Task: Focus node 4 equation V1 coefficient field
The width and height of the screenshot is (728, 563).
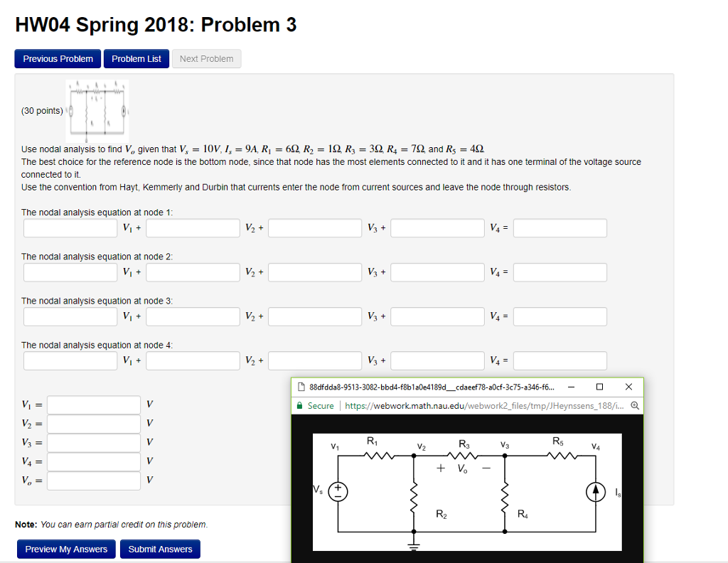Action: pyautogui.click(x=70, y=360)
